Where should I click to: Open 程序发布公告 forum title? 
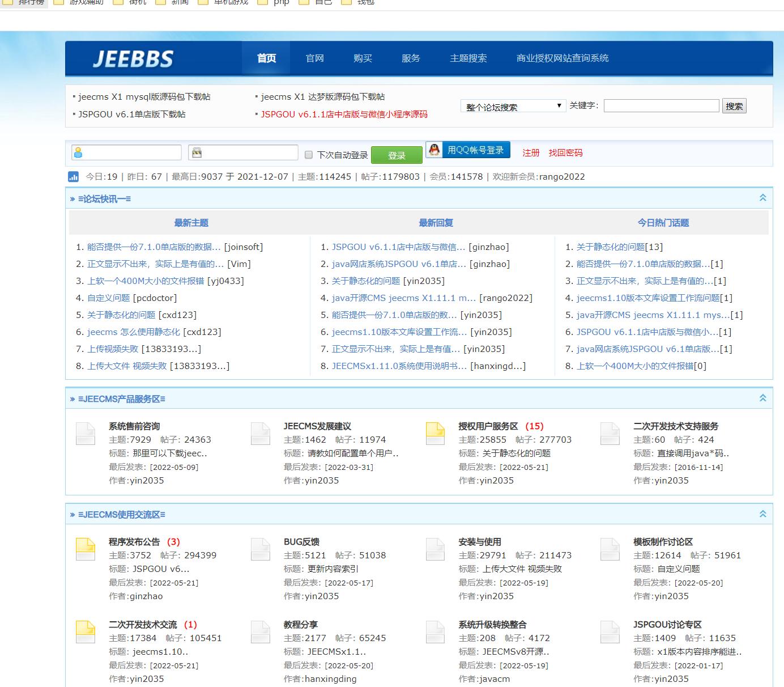(134, 542)
